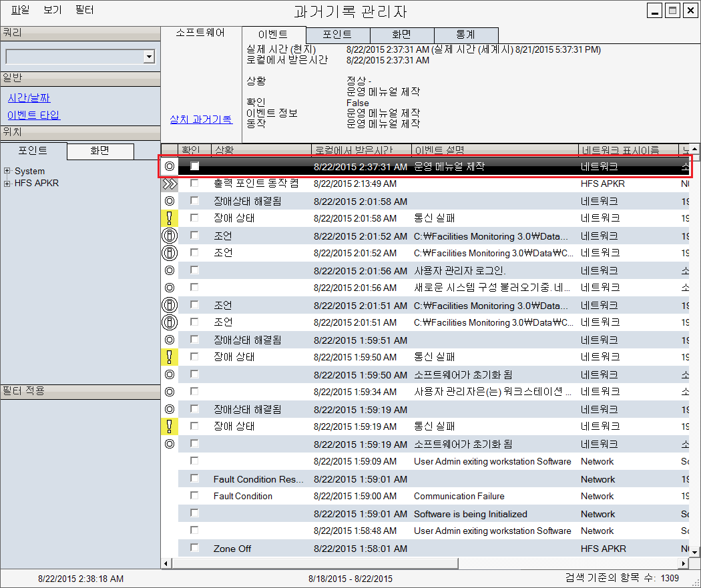Screen dimensions: 701x588
Task: Switch to the 통계 tab
Action: click(x=465, y=35)
